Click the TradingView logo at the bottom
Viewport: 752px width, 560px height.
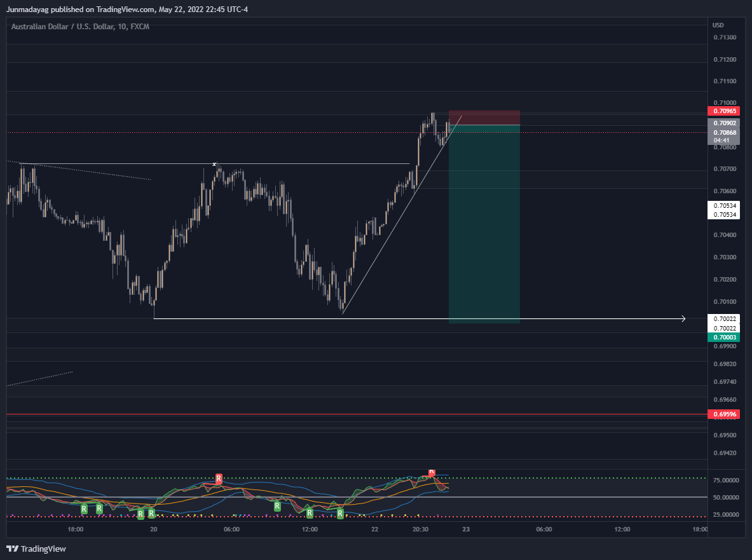coord(36,549)
